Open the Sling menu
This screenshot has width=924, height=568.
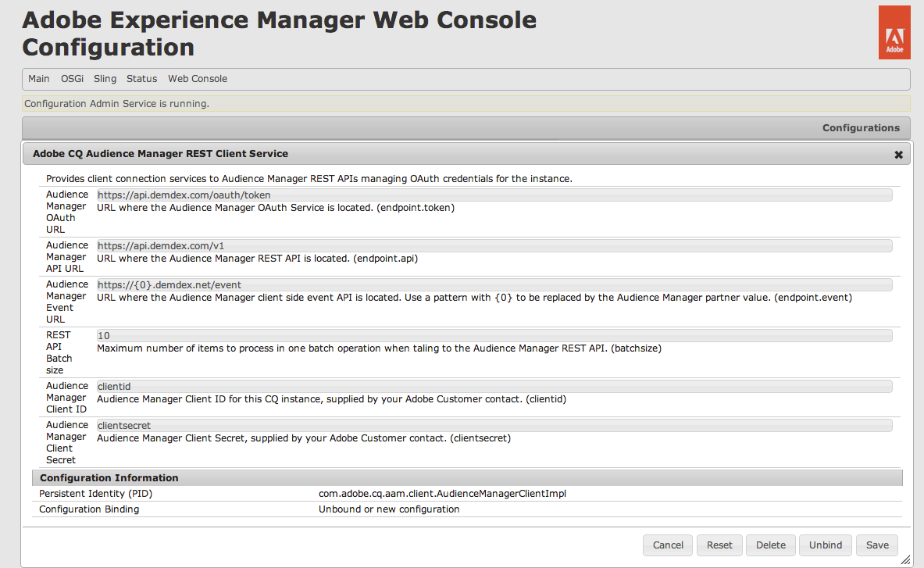104,78
